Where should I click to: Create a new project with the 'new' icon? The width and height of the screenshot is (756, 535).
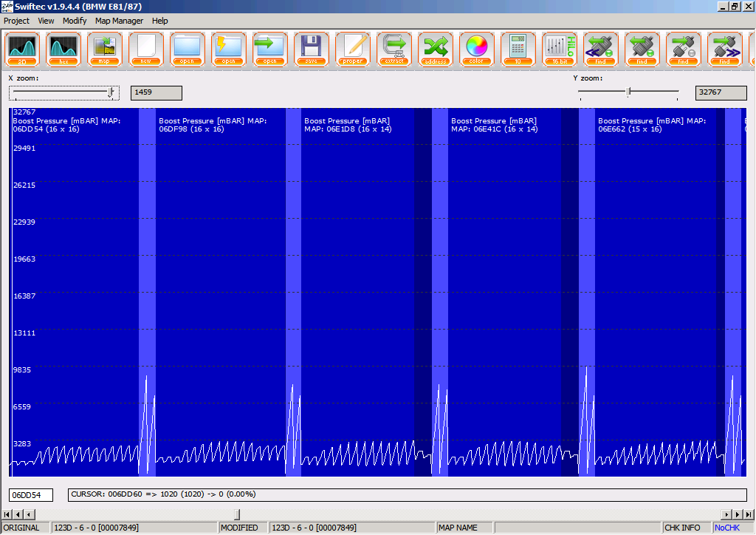(146, 50)
